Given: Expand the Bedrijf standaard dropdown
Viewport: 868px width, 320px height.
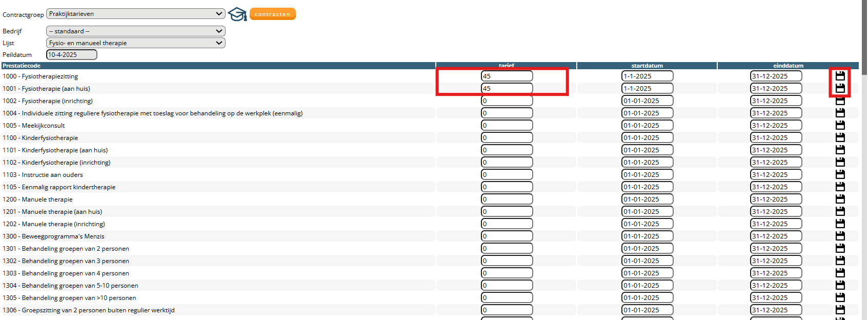Looking at the screenshot, I should pos(135,31).
